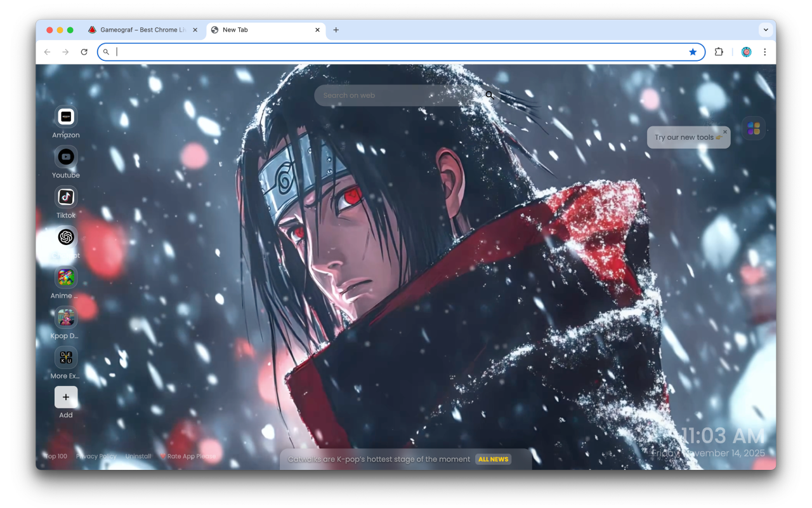812x508 pixels.
Task: Click the Rate App Please link
Action: pyautogui.click(x=188, y=456)
